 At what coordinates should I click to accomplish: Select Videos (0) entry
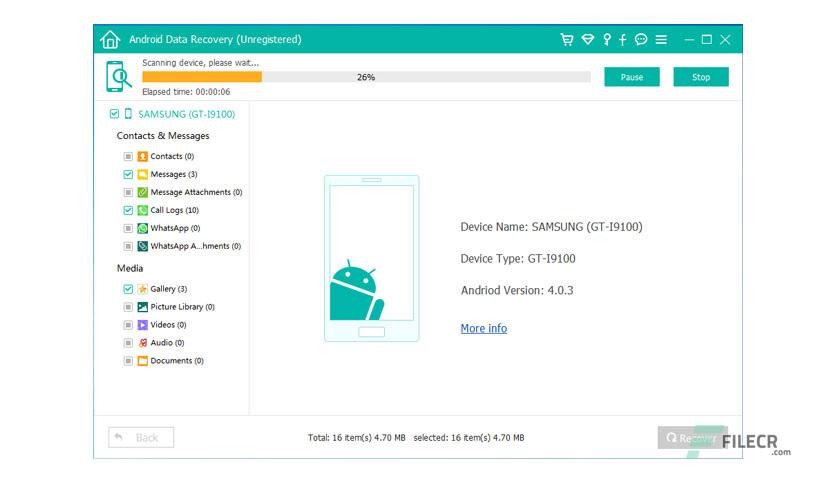coord(168,325)
